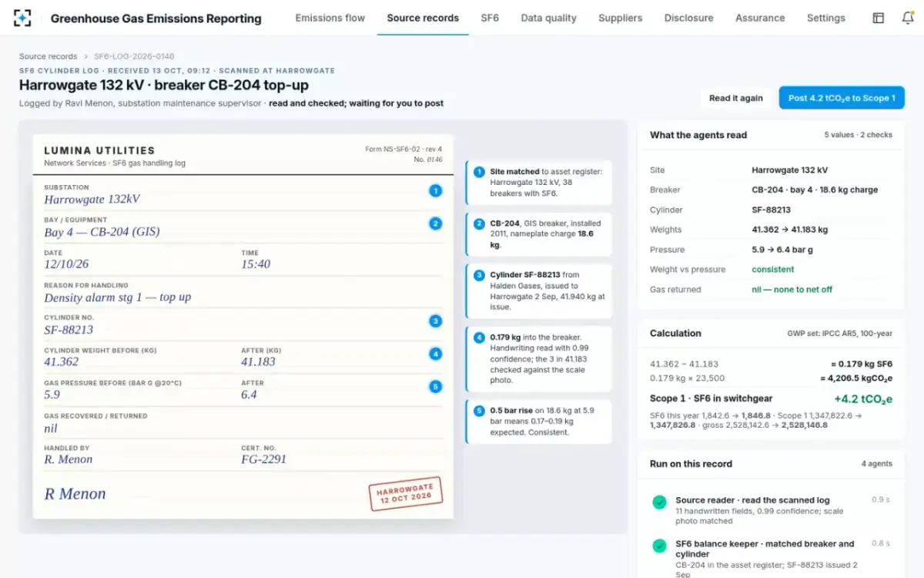The image size is (924, 578).
Task: Click the 5 values · 2 checks label
Action: (x=859, y=135)
